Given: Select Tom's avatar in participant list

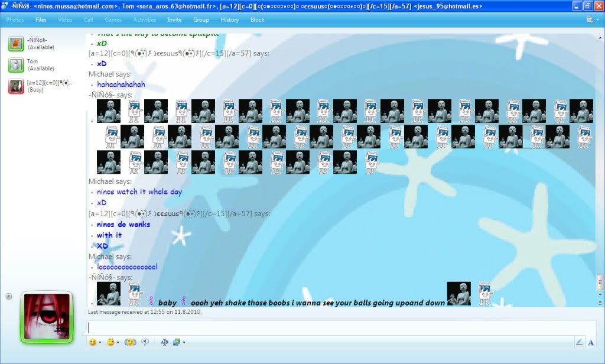Looking at the screenshot, I should [x=16, y=65].
